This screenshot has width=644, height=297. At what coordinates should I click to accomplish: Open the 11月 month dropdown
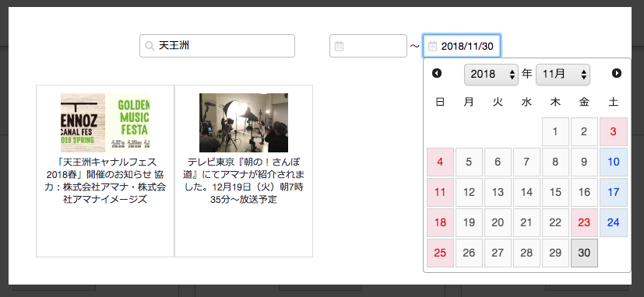[563, 75]
